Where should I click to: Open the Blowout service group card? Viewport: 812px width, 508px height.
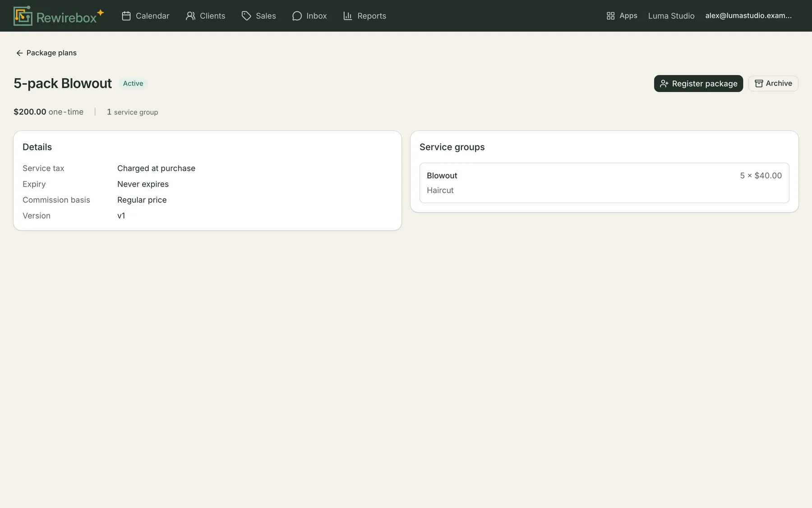(604, 183)
